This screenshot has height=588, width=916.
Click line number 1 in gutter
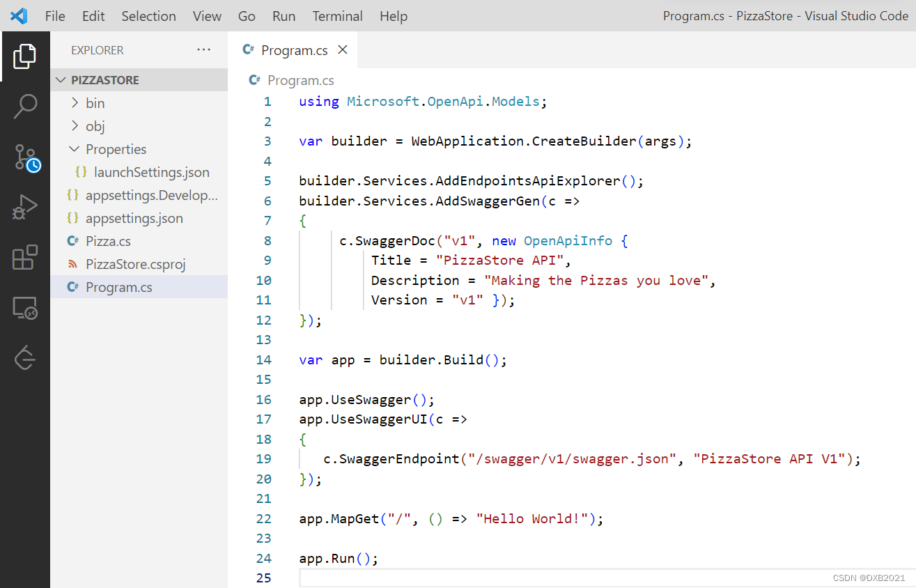coord(267,102)
